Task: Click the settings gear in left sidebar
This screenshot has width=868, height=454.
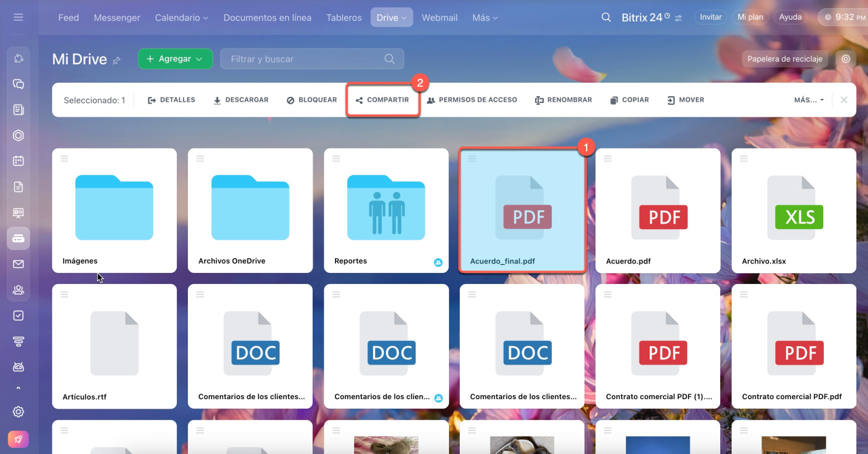Action: (18, 412)
